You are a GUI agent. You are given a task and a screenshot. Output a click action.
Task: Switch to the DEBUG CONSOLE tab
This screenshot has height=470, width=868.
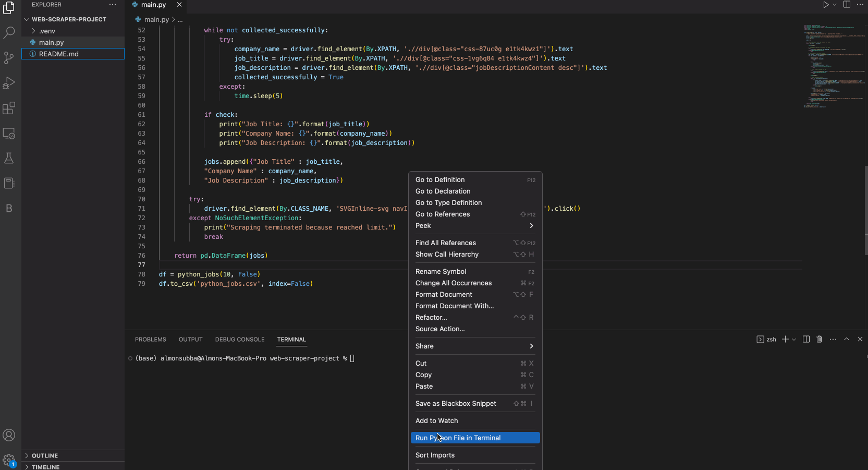pos(240,340)
